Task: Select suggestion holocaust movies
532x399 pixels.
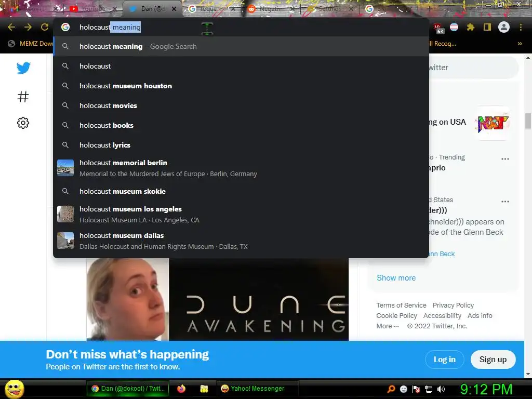Action: coord(241,105)
